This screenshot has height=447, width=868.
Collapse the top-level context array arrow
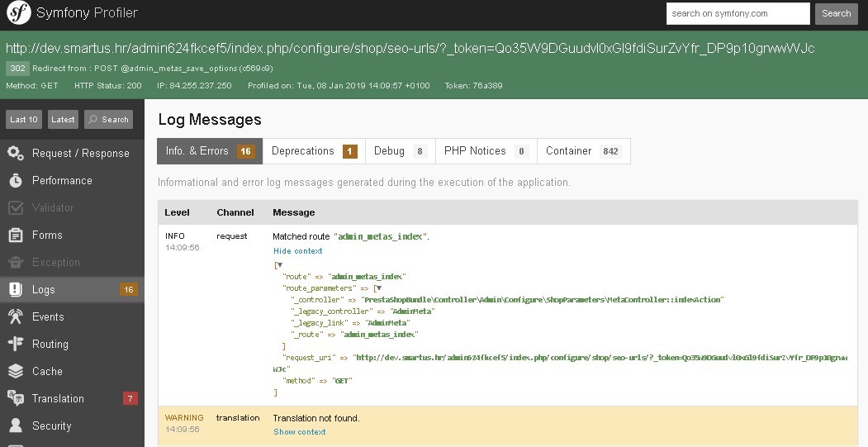[279, 265]
